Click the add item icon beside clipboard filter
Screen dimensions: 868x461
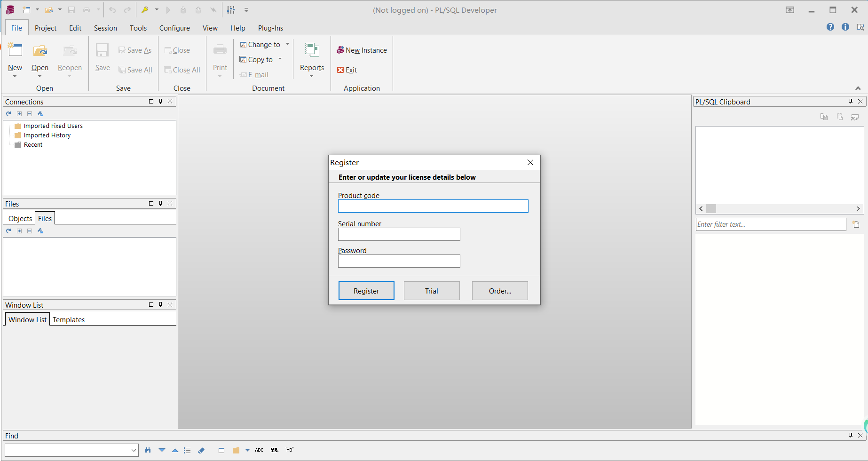[x=856, y=224]
